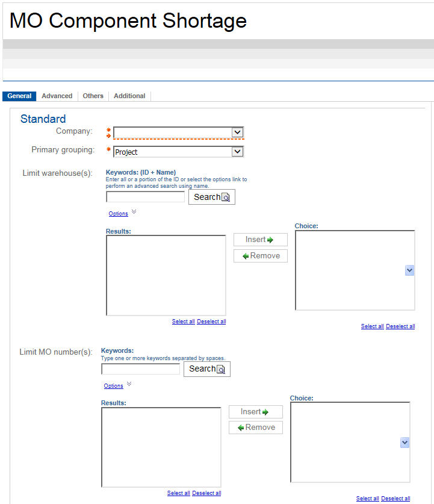Focus the warehouse keywords input field

145,197
